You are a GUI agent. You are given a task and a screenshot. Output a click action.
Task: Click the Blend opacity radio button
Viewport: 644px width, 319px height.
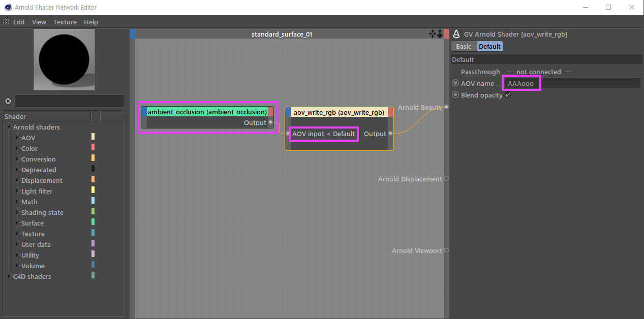coord(455,95)
